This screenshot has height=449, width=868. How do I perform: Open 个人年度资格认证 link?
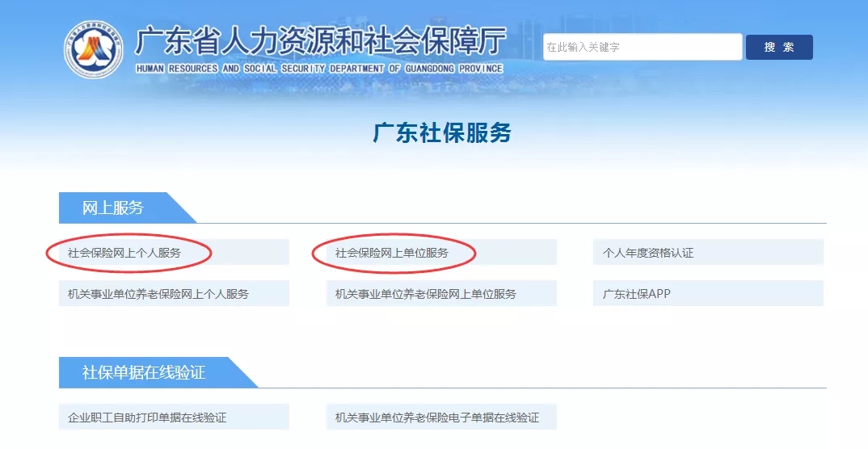point(648,253)
